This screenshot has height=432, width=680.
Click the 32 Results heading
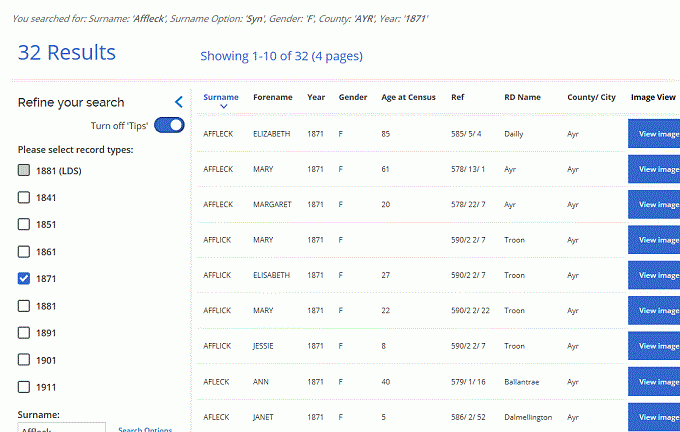tap(67, 52)
